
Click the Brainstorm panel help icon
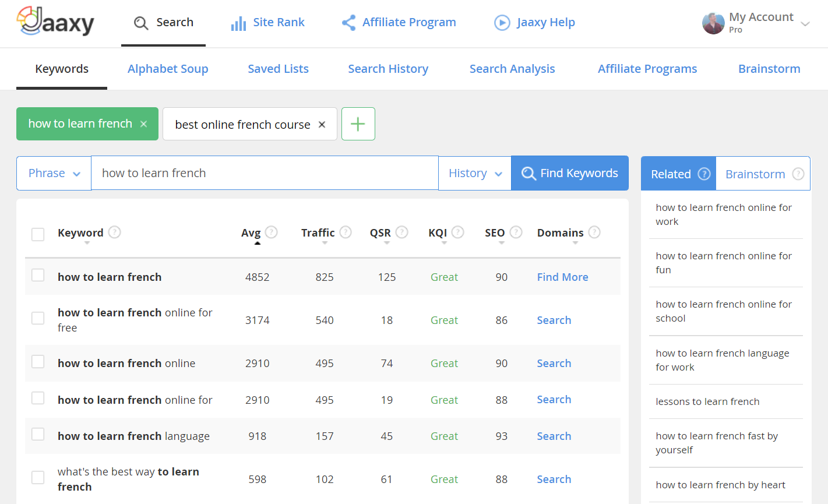[798, 174]
